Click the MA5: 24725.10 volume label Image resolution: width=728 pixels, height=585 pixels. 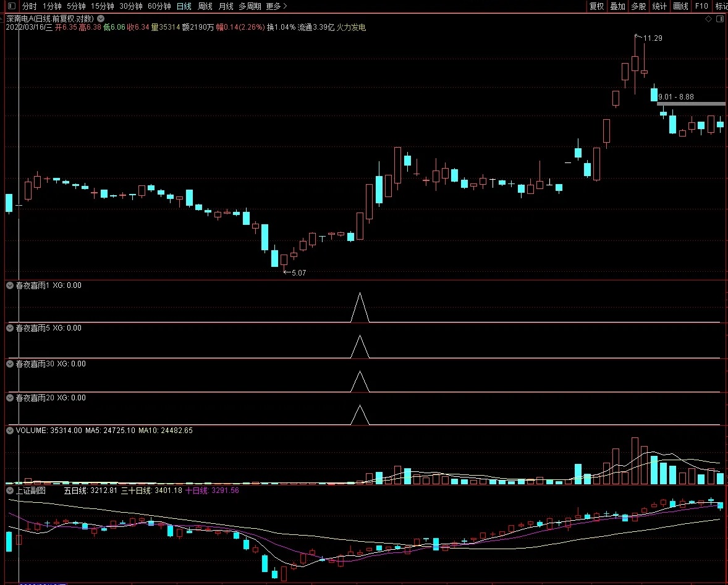[110, 431]
